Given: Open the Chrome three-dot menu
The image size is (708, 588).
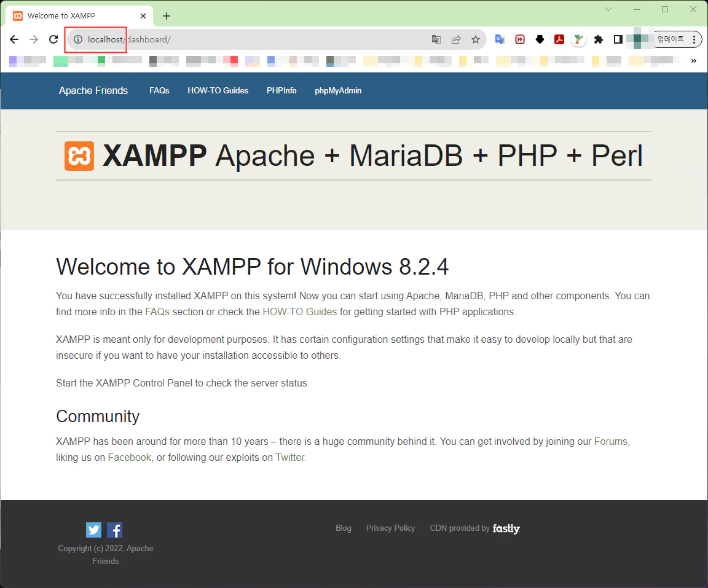Looking at the screenshot, I should (x=694, y=39).
